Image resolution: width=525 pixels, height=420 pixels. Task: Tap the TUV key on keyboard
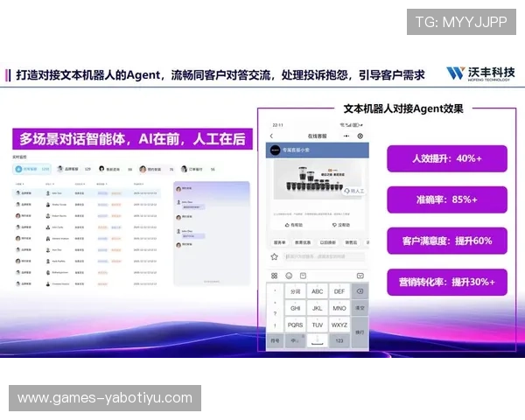pos(317,325)
